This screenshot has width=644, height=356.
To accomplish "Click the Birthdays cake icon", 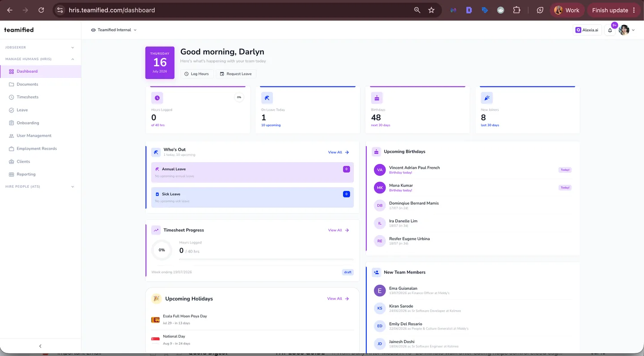I will (x=377, y=98).
